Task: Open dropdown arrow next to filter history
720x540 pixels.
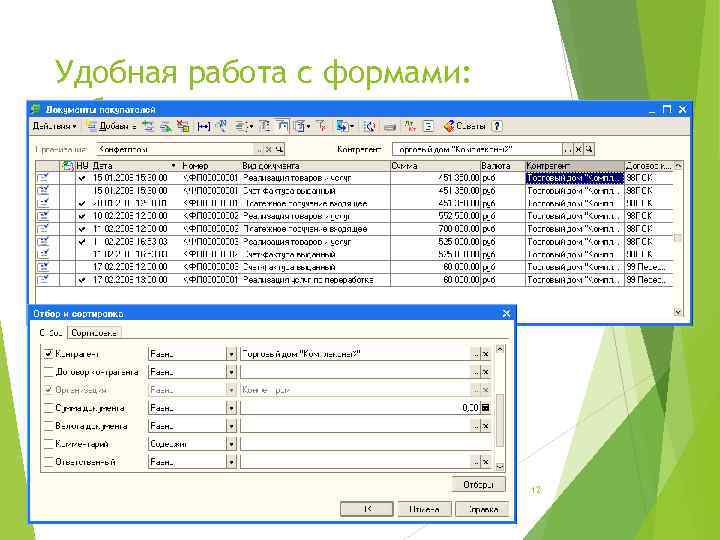Action: pos(309,126)
